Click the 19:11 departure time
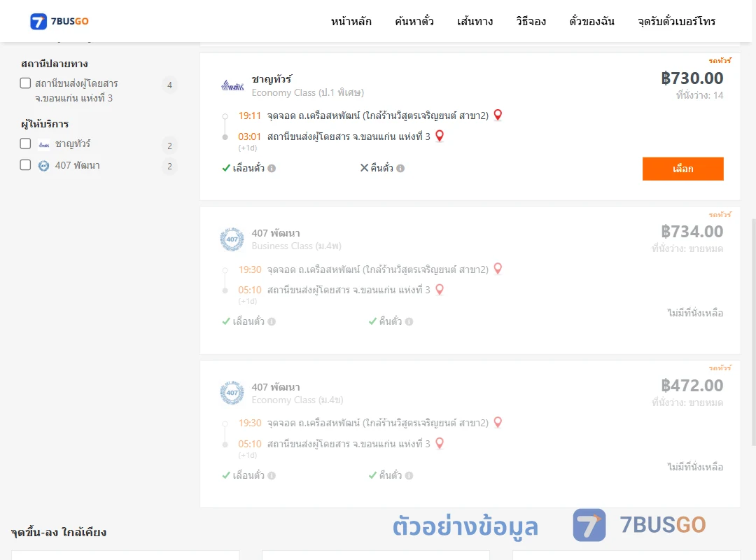Image resolution: width=756 pixels, height=560 pixels. (249, 115)
